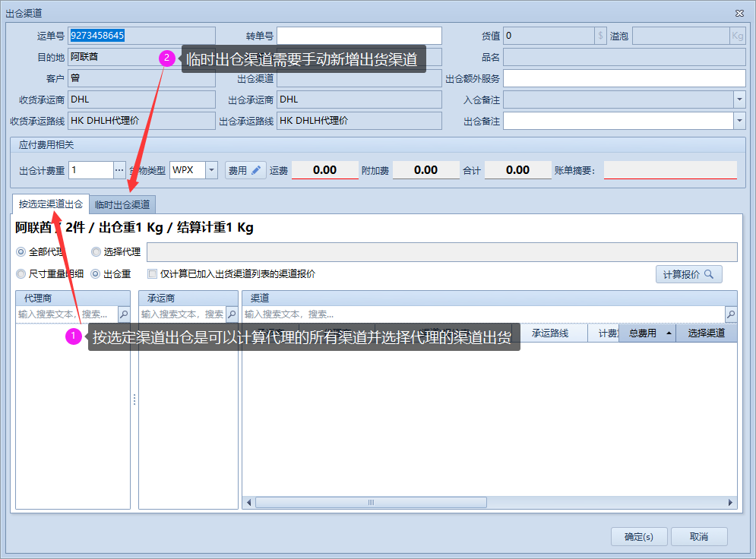Screen dimensions: 756x559
Task: Expand the 出仓备注 dropdown arrow
Action: click(x=739, y=121)
